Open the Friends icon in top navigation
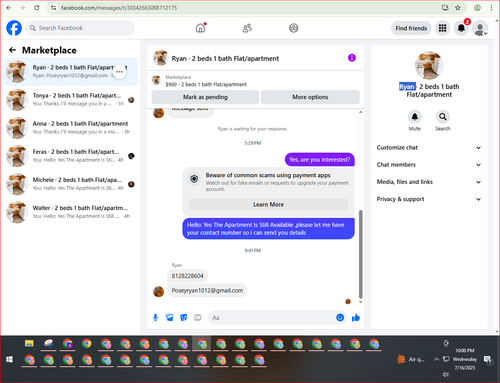 (247, 28)
